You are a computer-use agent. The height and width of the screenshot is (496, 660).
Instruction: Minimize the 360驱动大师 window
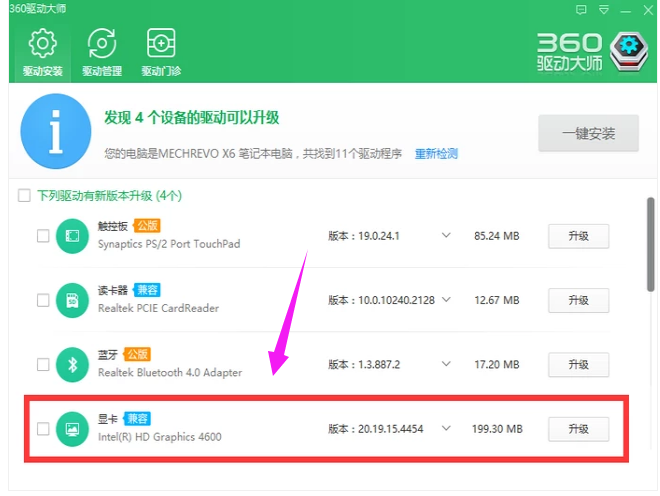click(626, 11)
